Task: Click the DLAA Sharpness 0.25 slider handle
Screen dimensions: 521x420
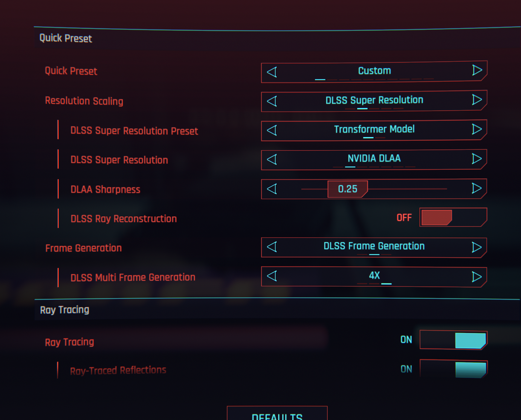Action: (x=347, y=189)
